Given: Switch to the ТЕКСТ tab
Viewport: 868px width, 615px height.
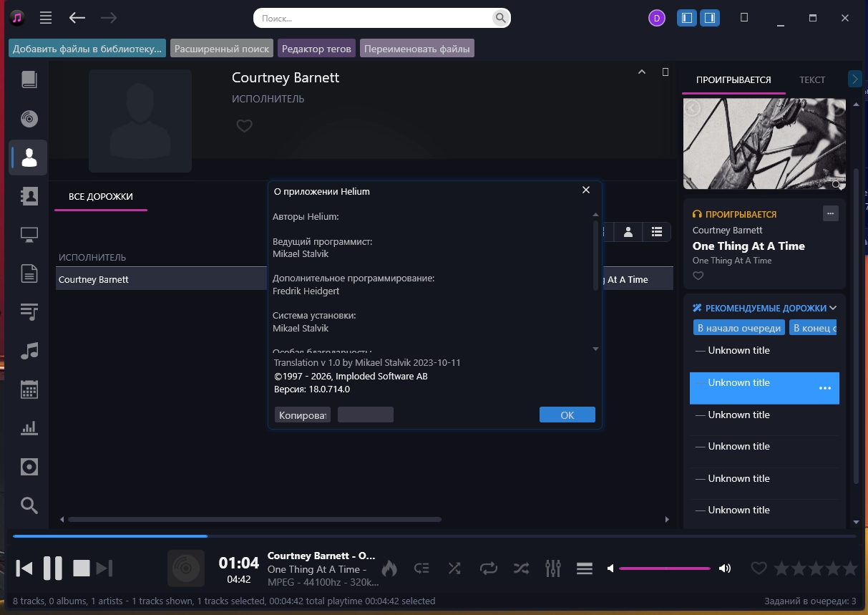Looking at the screenshot, I should click(x=812, y=80).
